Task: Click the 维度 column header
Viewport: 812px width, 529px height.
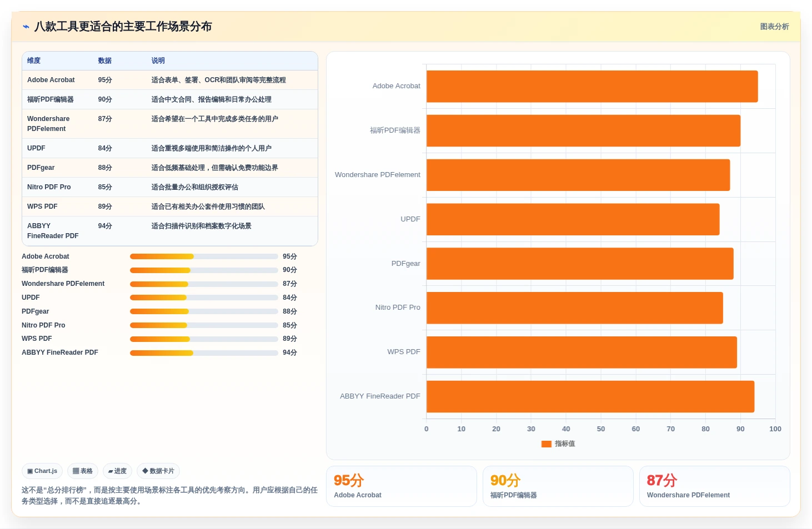Action: [34, 61]
